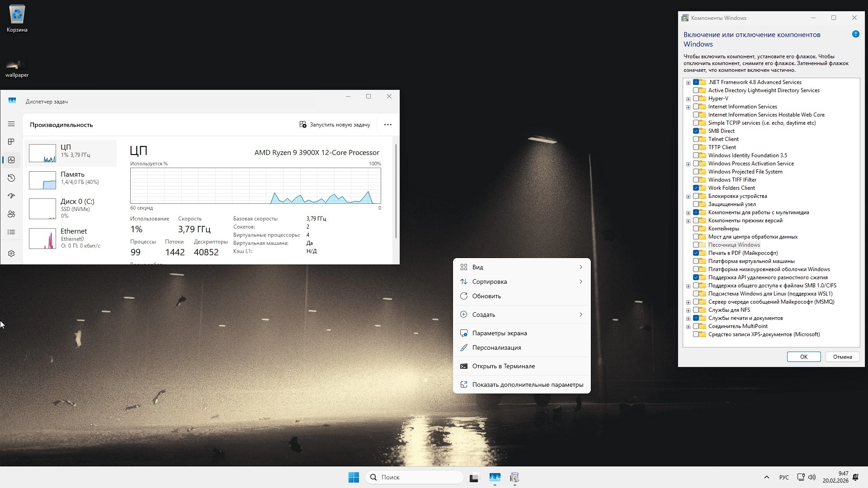Viewport: 868px width, 488px height.
Task: Click the Отмена button
Action: [x=842, y=357]
